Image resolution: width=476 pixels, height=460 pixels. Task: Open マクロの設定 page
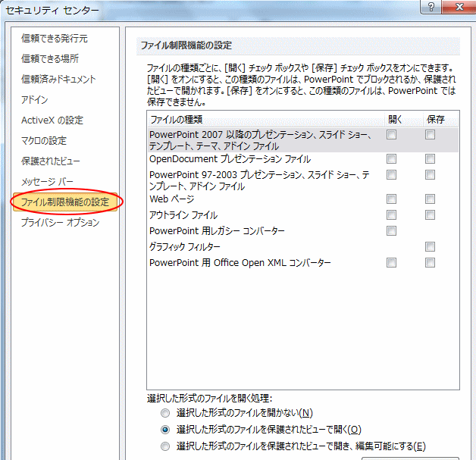(x=44, y=141)
